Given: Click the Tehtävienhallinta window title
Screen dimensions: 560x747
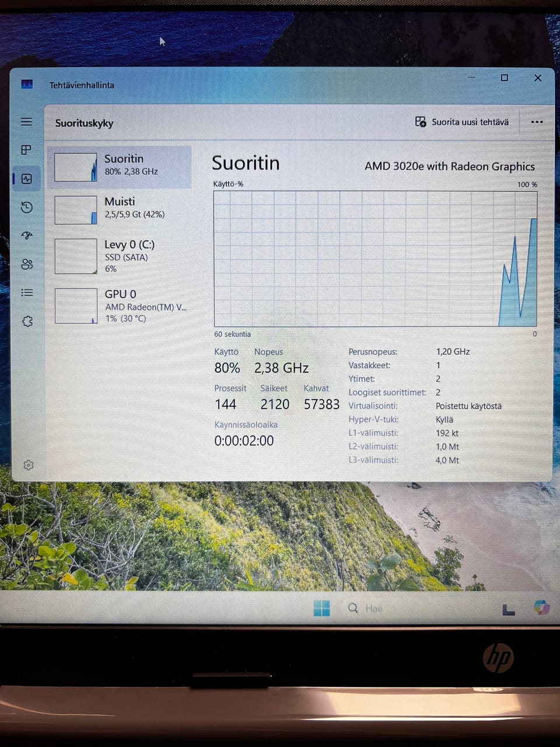Looking at the screenshot, I should click(82, 85).
